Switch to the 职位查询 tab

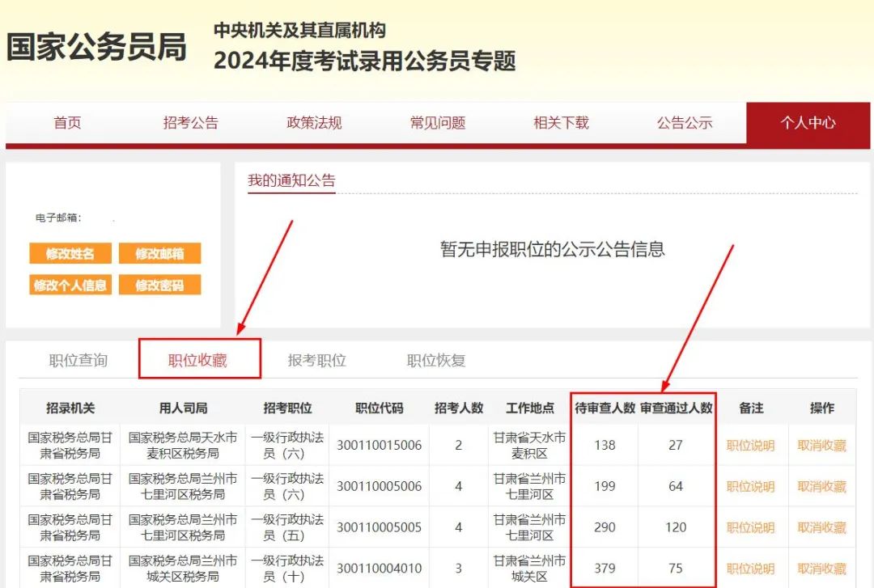point(78,360)
